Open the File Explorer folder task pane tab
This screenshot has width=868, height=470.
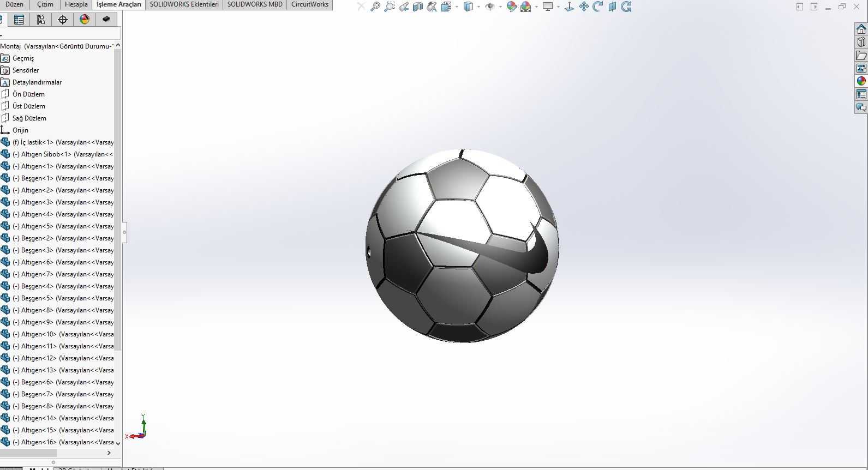tap(861, 55)
